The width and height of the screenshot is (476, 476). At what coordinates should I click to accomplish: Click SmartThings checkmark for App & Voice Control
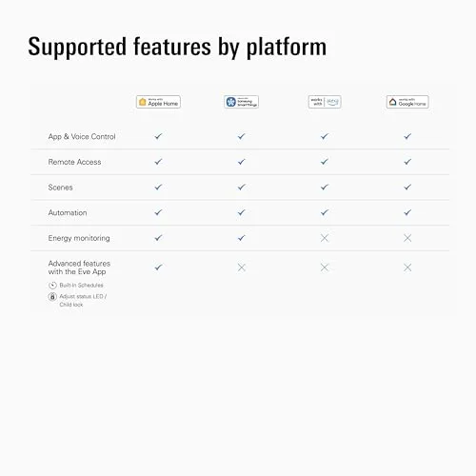(242, 136)
